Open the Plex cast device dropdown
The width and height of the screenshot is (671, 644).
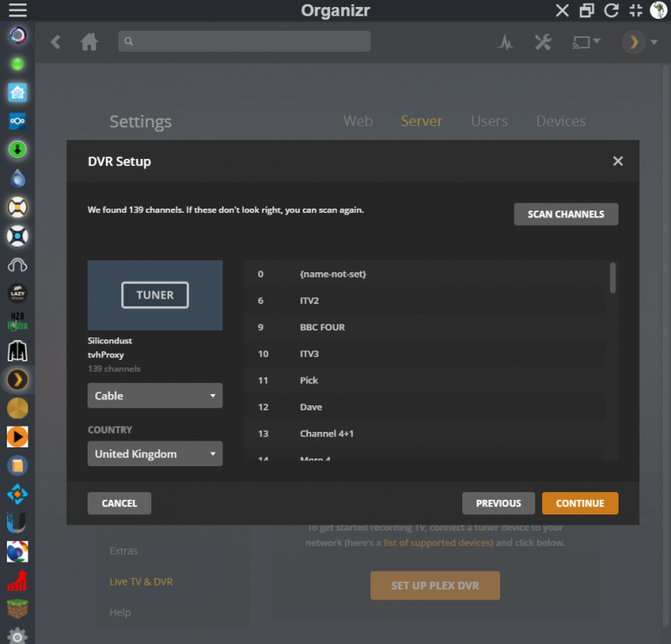point(586,42)
